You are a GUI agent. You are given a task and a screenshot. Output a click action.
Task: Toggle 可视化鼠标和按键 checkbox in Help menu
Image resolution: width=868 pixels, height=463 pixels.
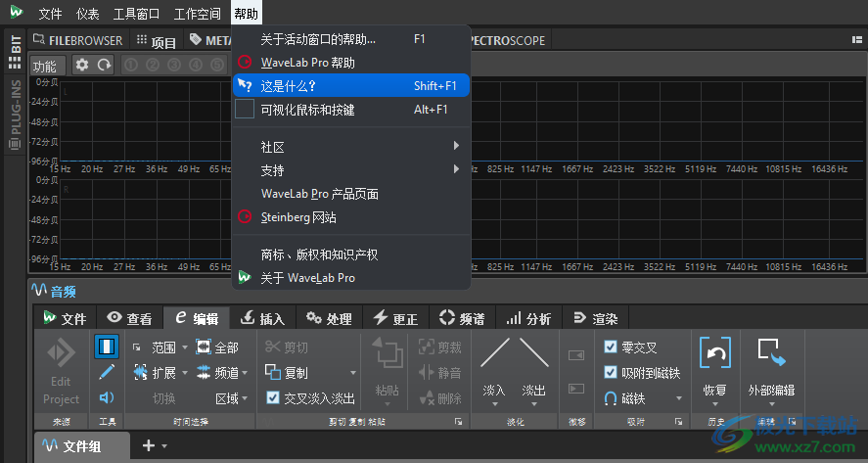click(245, 109)
